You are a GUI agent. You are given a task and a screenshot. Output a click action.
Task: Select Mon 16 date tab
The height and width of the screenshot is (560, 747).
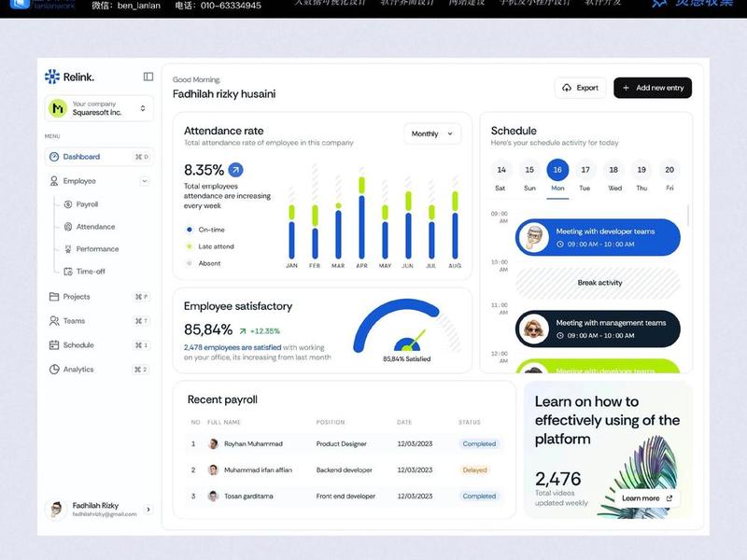(557, 176)
